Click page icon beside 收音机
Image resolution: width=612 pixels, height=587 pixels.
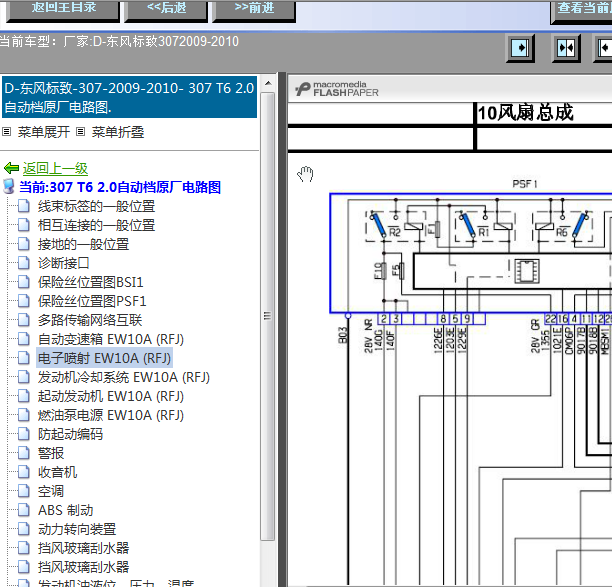coord(23,472)
